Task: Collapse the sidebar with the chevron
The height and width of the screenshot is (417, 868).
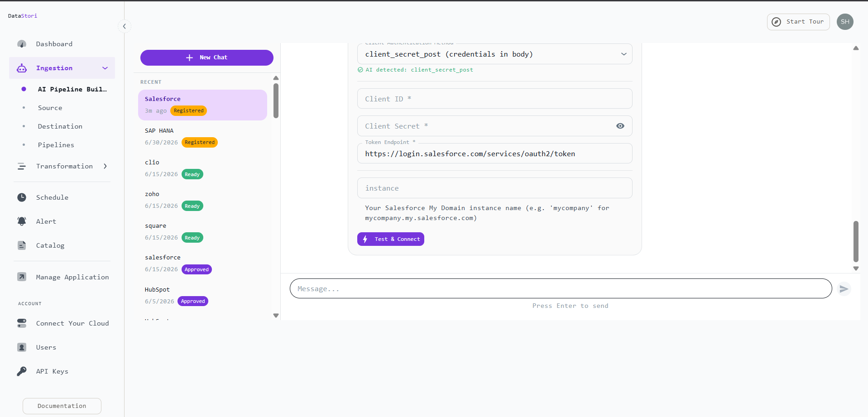Action: [125, 26]
